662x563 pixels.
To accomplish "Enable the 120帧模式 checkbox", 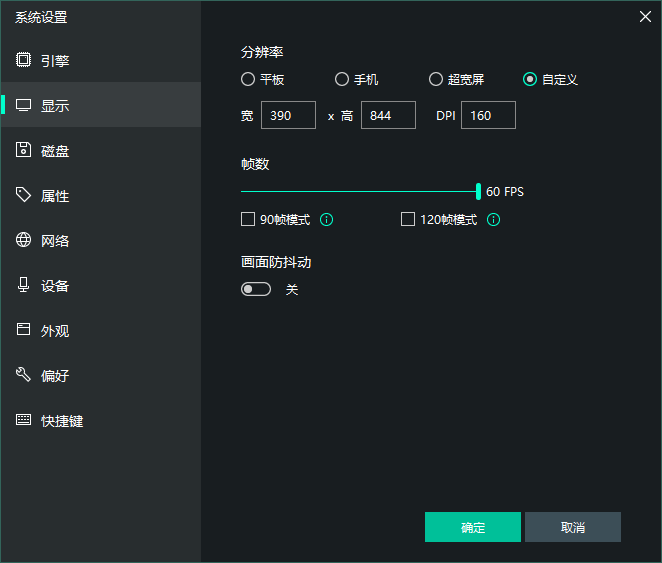I will tap(408, 219).
